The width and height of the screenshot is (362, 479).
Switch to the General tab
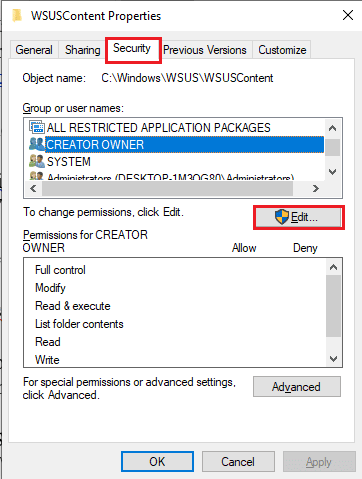[34, 50]
